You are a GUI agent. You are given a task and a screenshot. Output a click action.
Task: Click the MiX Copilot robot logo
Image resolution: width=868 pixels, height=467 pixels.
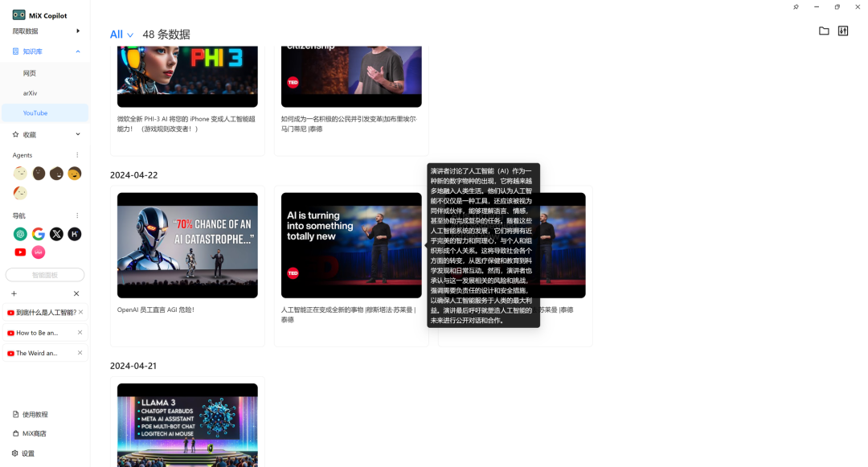[x=18, y=15]
